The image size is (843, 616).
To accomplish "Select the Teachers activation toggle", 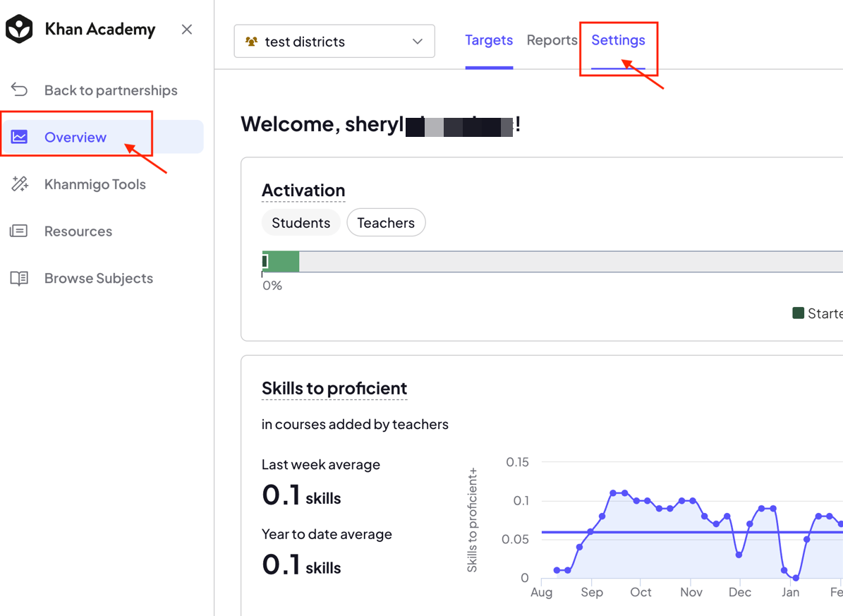I will (386, 223).
